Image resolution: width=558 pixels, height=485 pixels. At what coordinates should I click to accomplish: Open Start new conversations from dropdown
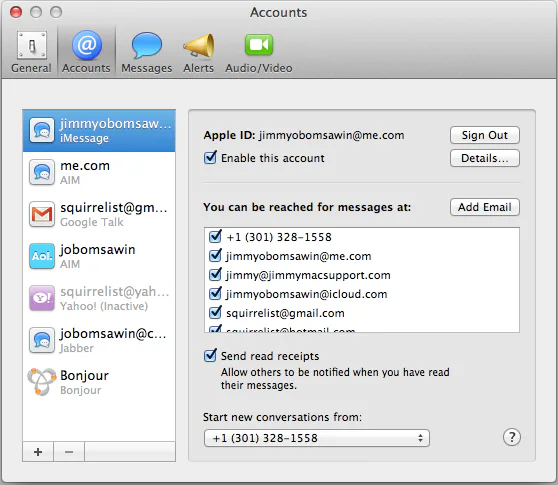pyautogui.click(x=317, y=438)
